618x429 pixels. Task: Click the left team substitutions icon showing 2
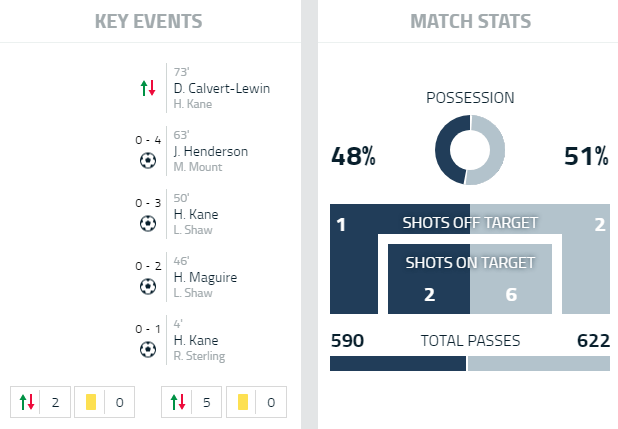point(27,403)
